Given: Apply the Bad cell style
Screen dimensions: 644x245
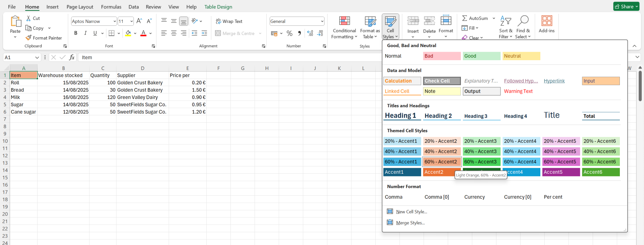Looking at the screenshot, I should tap(442, 56).
